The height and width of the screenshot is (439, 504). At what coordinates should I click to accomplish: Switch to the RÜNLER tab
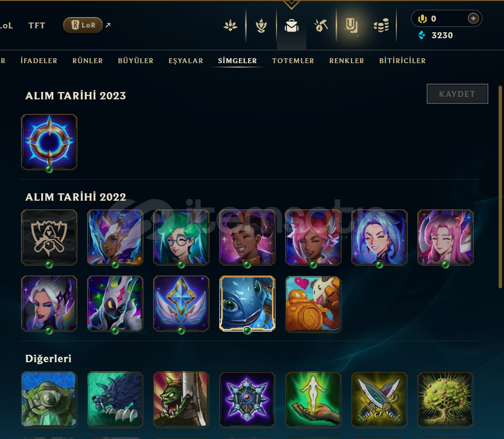88,60
